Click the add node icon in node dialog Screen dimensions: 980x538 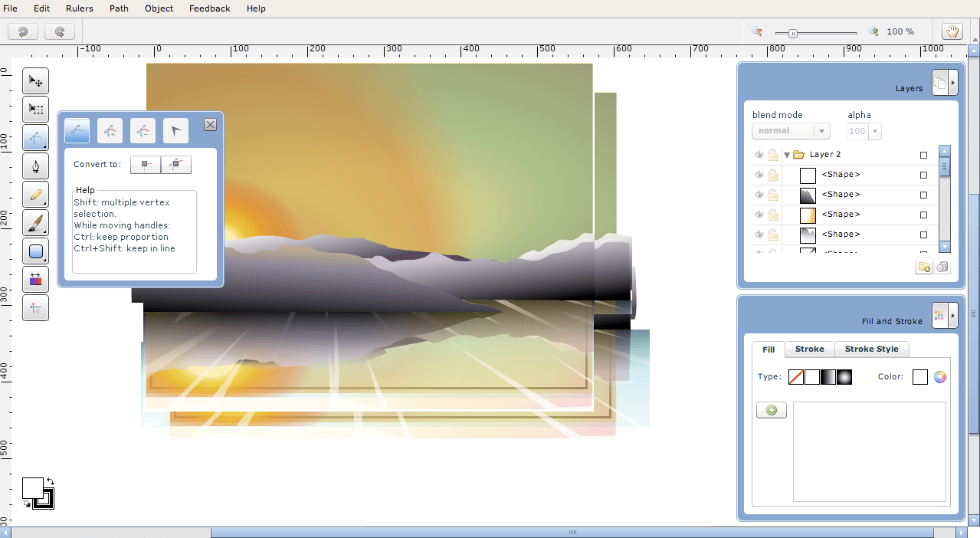click(x=110, y=130)
